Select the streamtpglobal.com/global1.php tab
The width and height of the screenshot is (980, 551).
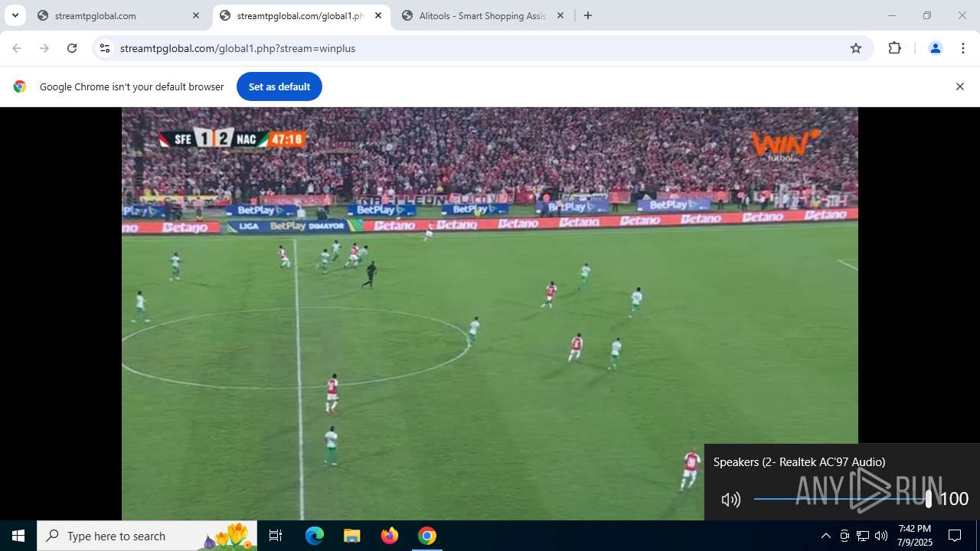point(301,15)
